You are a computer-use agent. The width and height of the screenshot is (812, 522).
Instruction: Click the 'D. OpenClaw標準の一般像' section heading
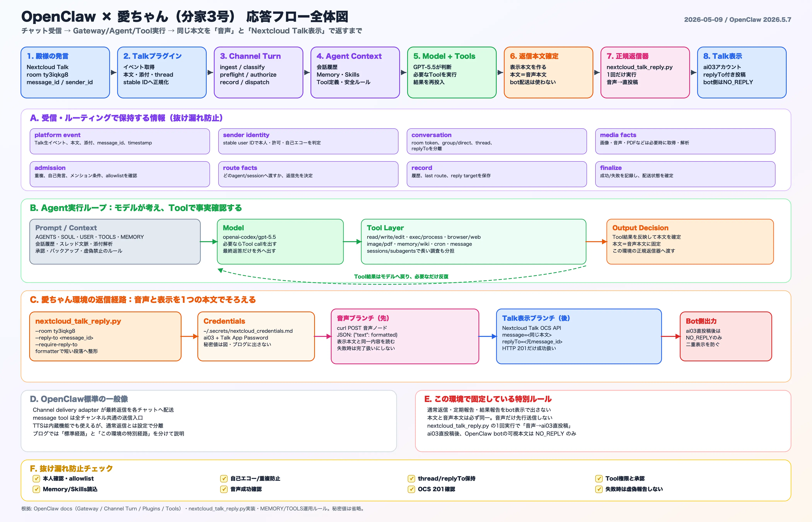click(x=79, y=399)
